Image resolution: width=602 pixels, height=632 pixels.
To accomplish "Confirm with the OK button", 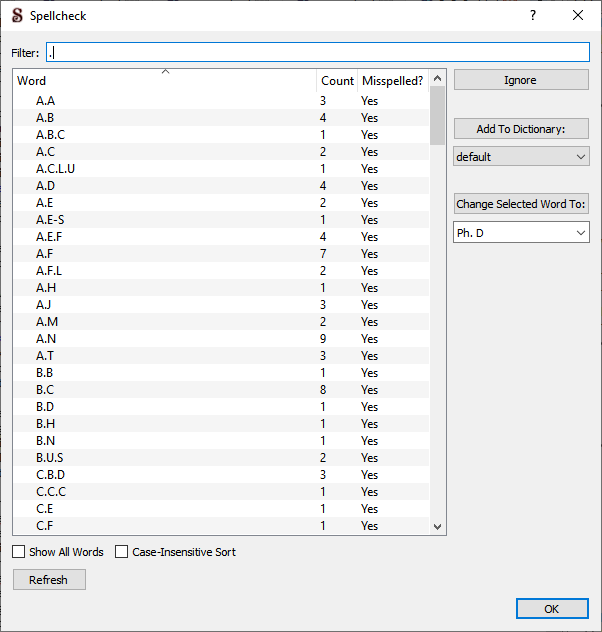I will tap(552, 609).
